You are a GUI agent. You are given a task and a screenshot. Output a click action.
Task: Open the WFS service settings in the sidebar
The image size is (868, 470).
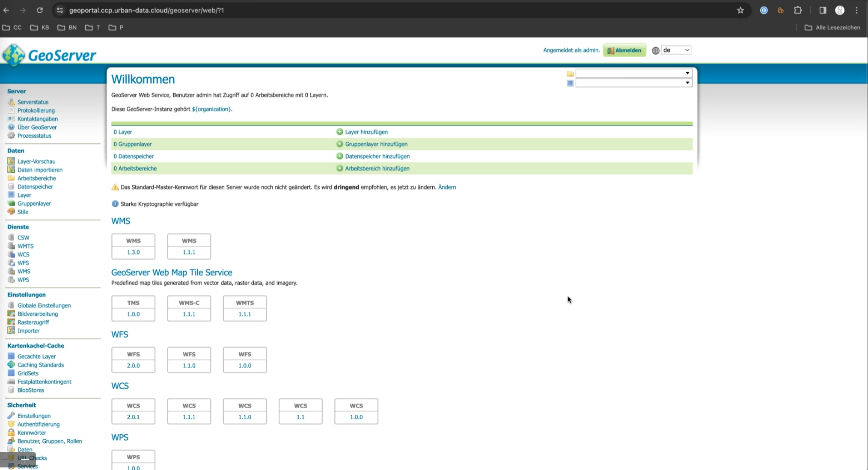(23, 263)
